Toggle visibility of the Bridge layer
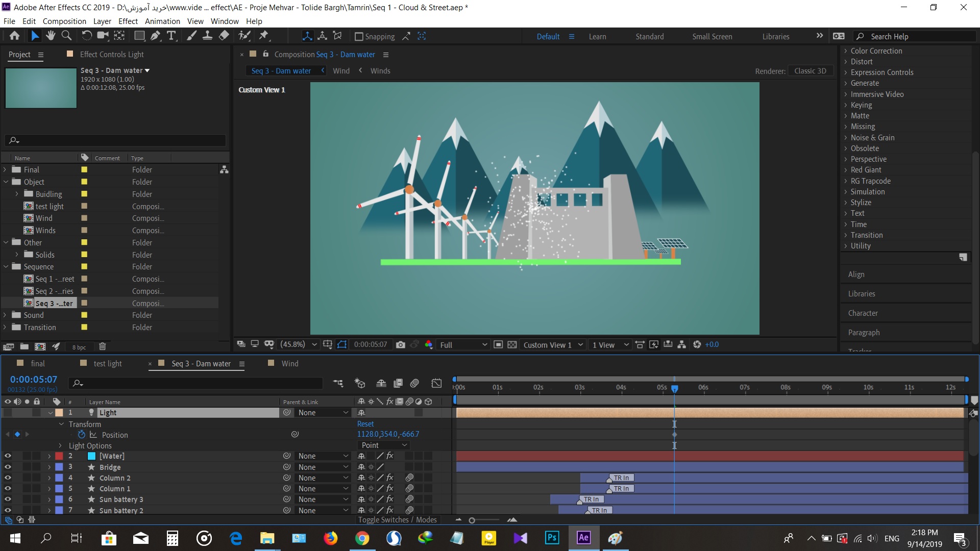This screenshot has width=980, height=551. [x=8, y=467]
